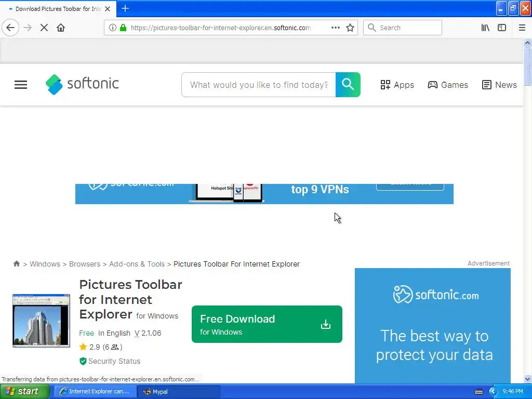Click the browser Search box
The height and width of the screenshot is (399, 532).
click(x=403, y=28)
